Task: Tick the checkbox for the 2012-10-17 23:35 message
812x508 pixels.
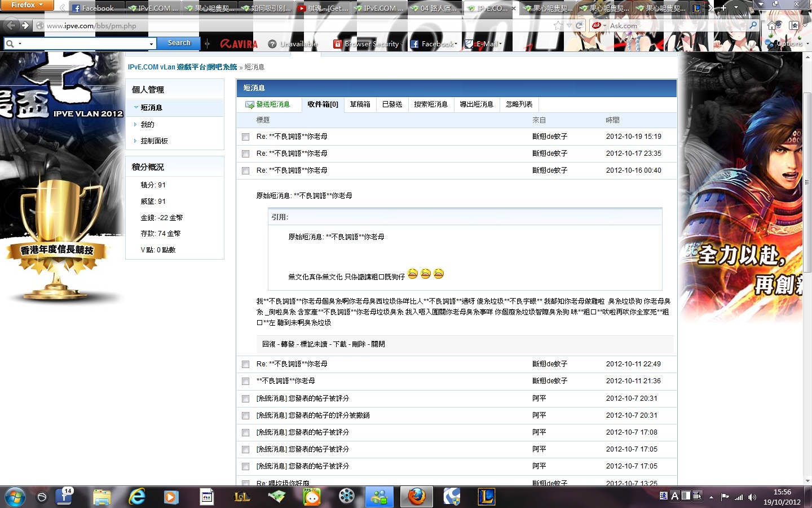Action: coord(245,154)
